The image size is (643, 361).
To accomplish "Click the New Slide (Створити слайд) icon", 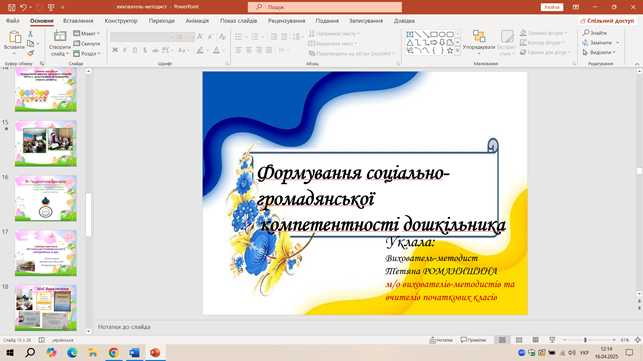I will click(60, 37).
